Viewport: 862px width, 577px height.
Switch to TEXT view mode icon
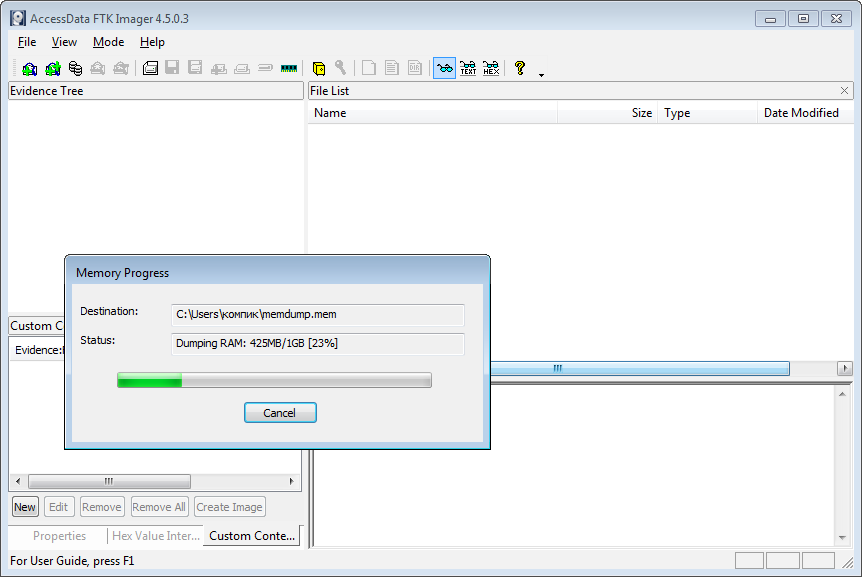(468, 68)
